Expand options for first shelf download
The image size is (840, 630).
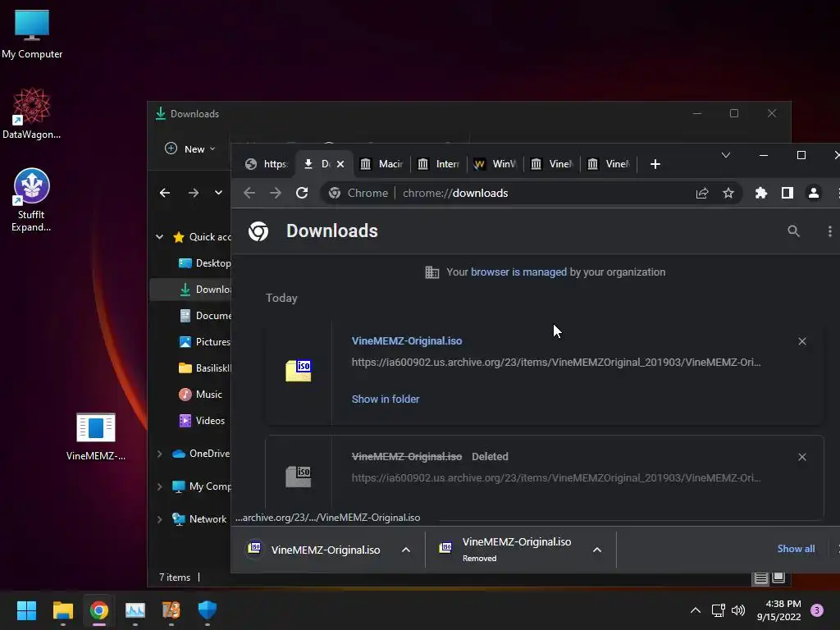click(406, 550)
